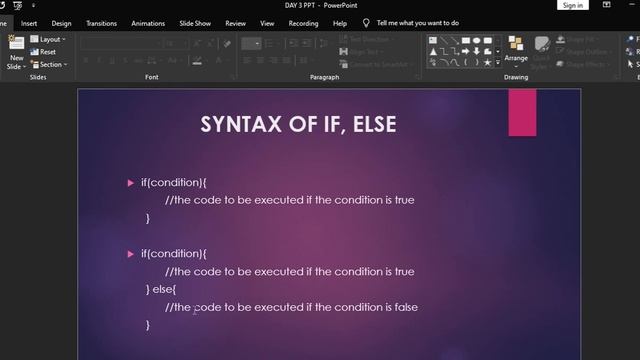Select the Right Arrow shape
The image size is (640, 360).
pyautogui.click(x=465, y=51)
